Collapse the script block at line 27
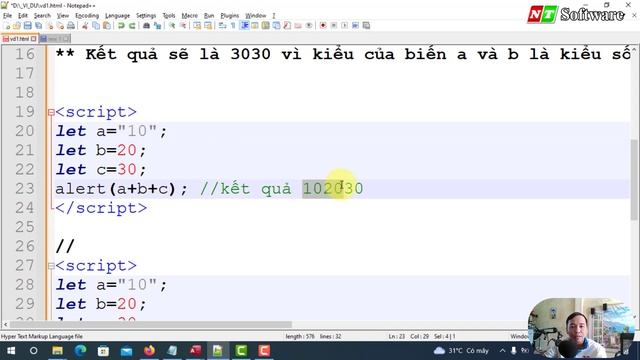 (x=51, y=266)
